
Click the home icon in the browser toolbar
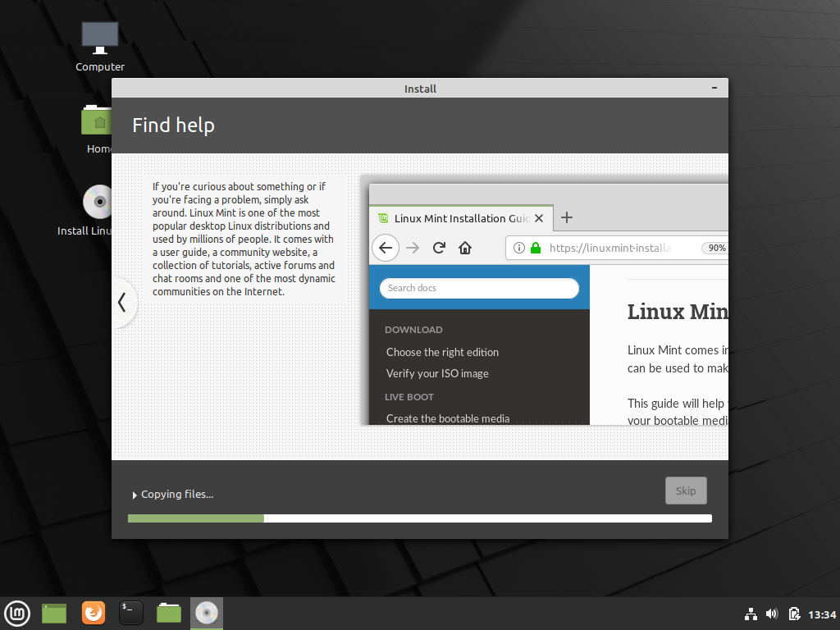(465, 248)
